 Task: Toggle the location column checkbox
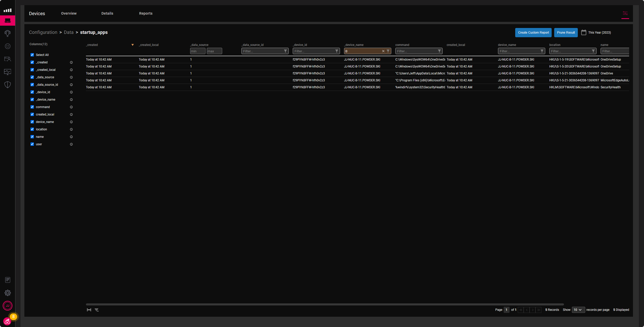point(32,129)
